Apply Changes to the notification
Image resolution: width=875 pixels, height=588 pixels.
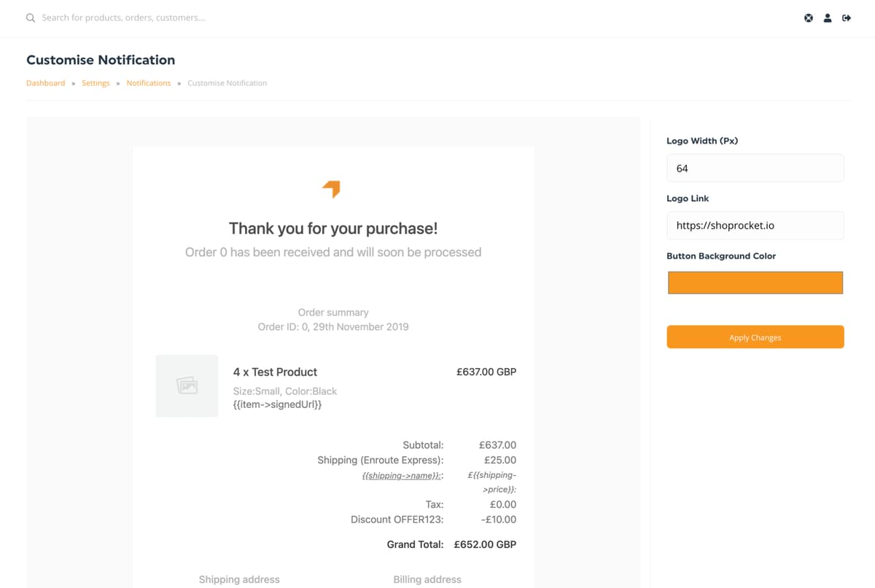(x=755, y=337)
